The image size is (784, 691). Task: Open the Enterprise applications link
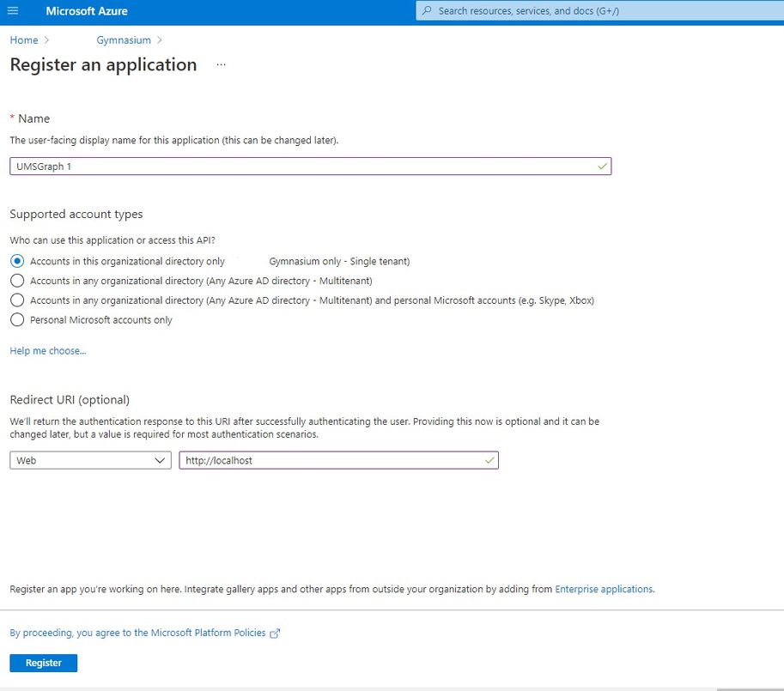click(604, 590)
